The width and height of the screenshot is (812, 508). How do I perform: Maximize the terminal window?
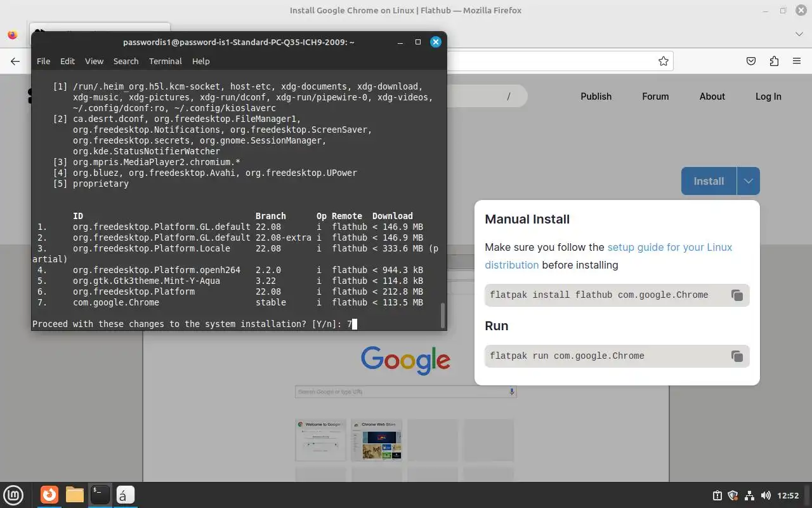(418, 42)
